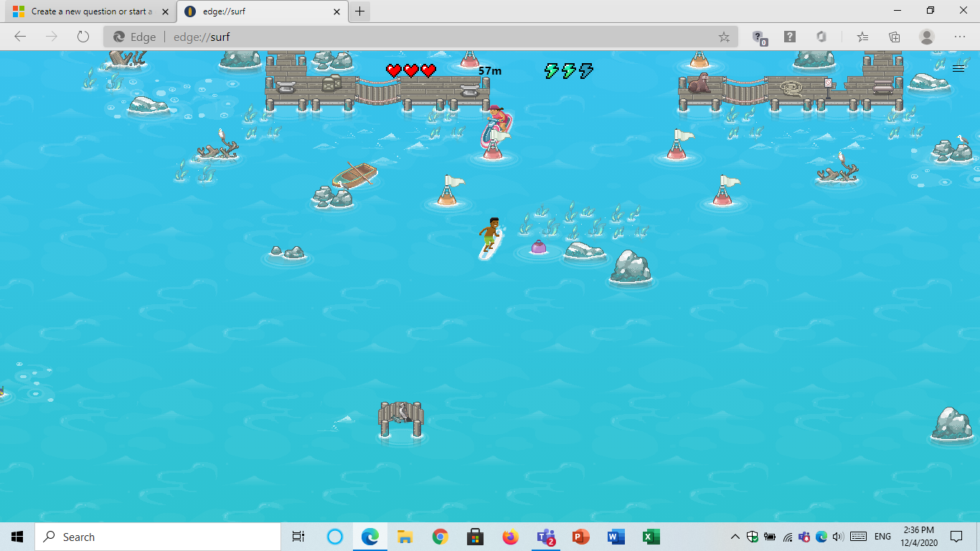The width and height of the screenshot is (980, 551).
Task: Launch Cortana from the taskbar
Action: click(x=335, y=537)
